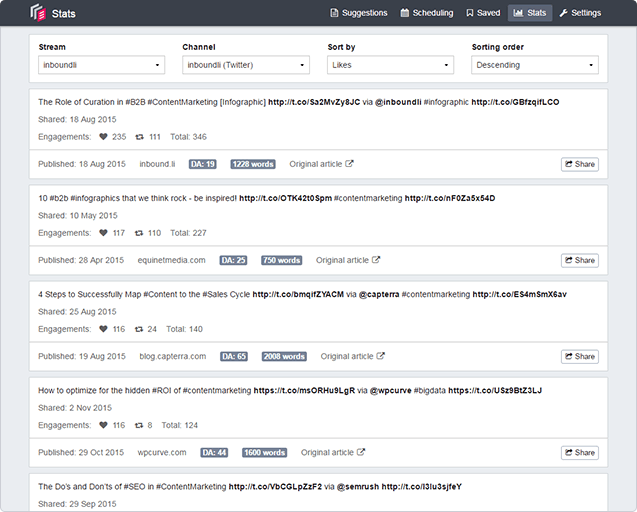Click link http://t.co/OTK42t0Spm
The width and height of the screenshot is (637, 512).
tap(286, 198)
